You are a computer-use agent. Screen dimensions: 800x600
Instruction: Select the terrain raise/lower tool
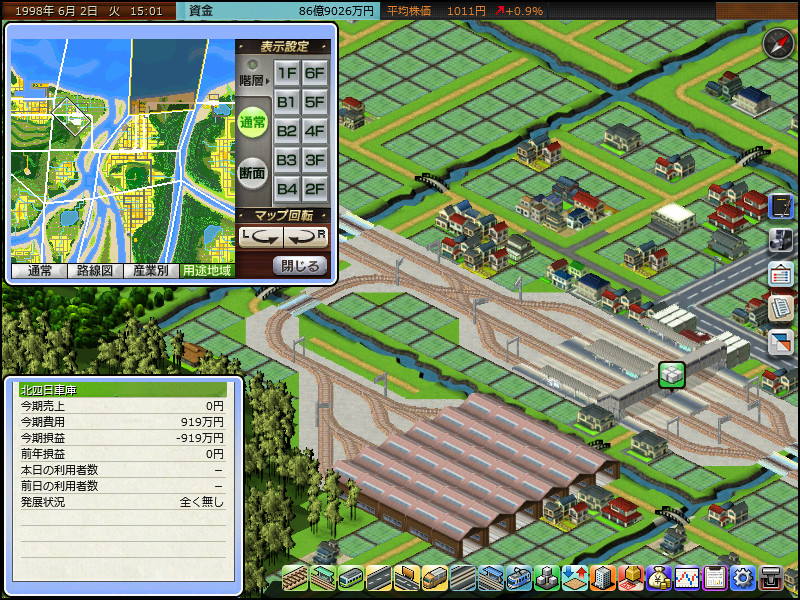(575, 579)
